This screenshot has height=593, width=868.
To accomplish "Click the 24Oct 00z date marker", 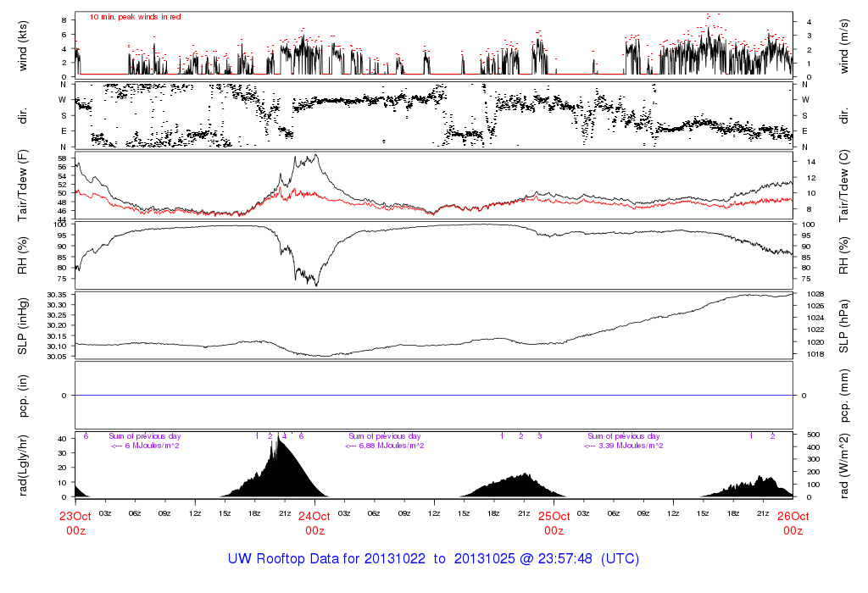I will pyautogui.click(x=314, y=523).
